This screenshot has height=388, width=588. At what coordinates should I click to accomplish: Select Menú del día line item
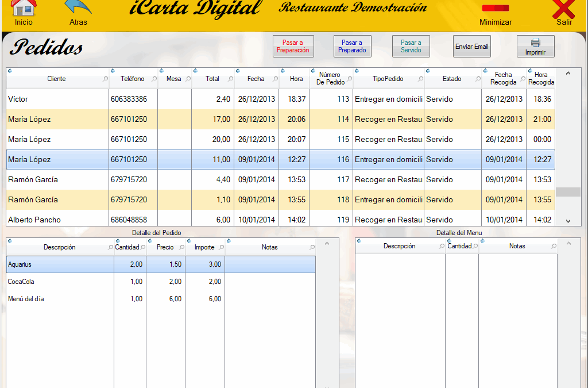coord(161,299)
